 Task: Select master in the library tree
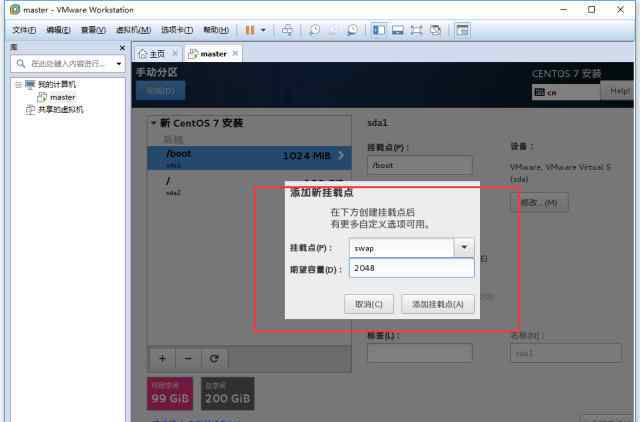(x=62, y=97)
